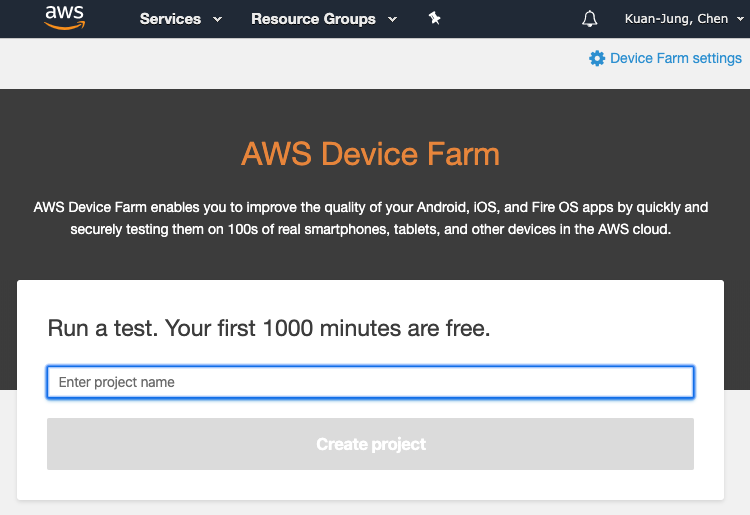Viewport: 750px width, 515px height.
Task: Click the Device Farm description paragraph
Action: point(370,218)
